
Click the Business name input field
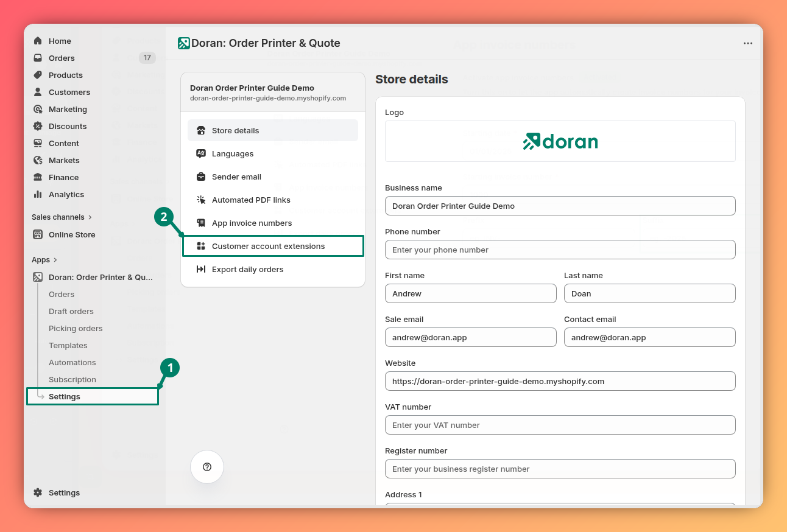560,206
